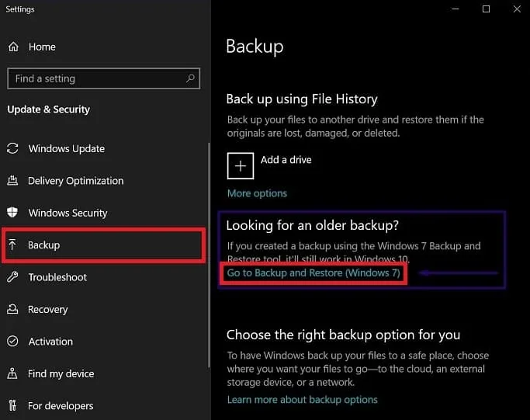
Task: Open Activation settings
Action: (x=50, y=342)
